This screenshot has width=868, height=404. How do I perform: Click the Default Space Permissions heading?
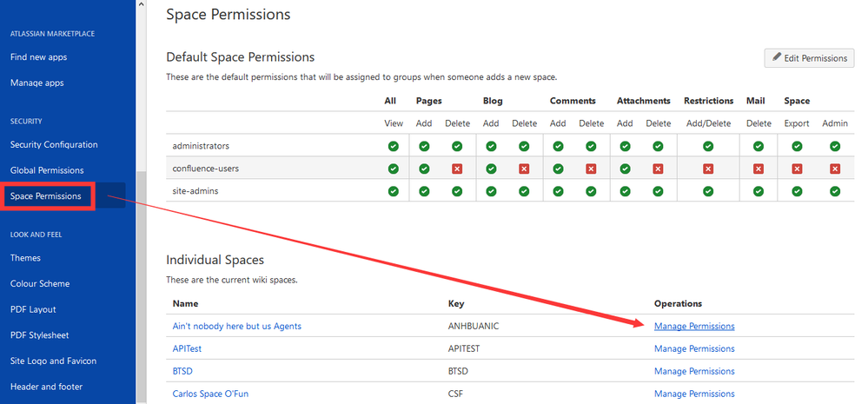[241, 56]
